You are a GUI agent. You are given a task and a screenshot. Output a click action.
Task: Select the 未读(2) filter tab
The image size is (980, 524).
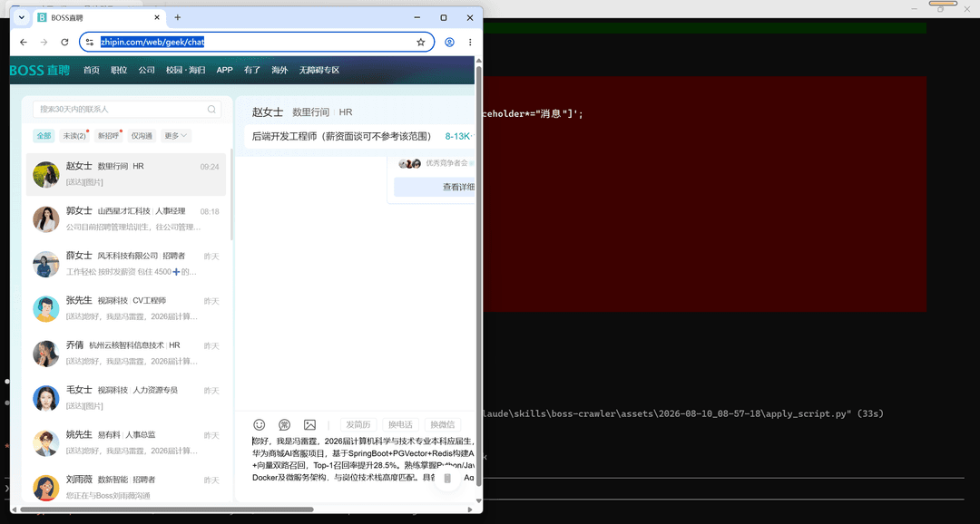coord(74,135)
